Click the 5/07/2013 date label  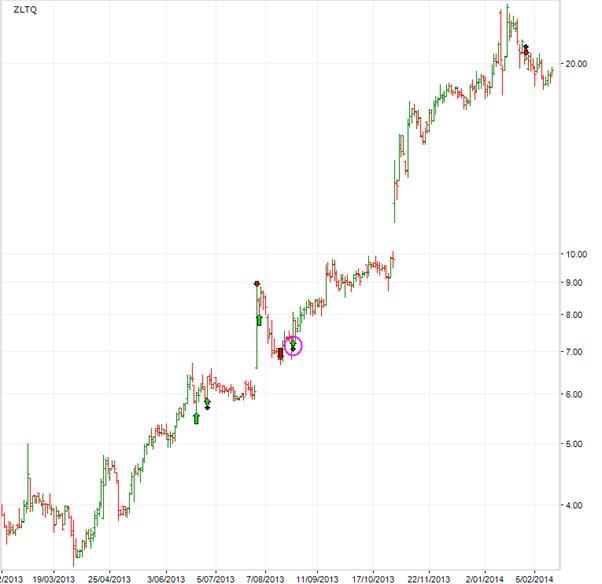pos(215,579)
